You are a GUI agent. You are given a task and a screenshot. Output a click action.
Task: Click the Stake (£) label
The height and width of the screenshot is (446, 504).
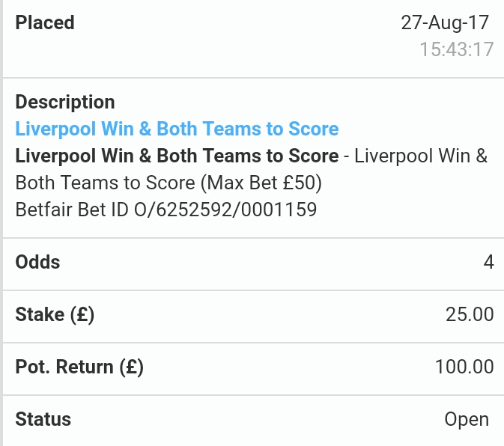(x=55, y=315)
